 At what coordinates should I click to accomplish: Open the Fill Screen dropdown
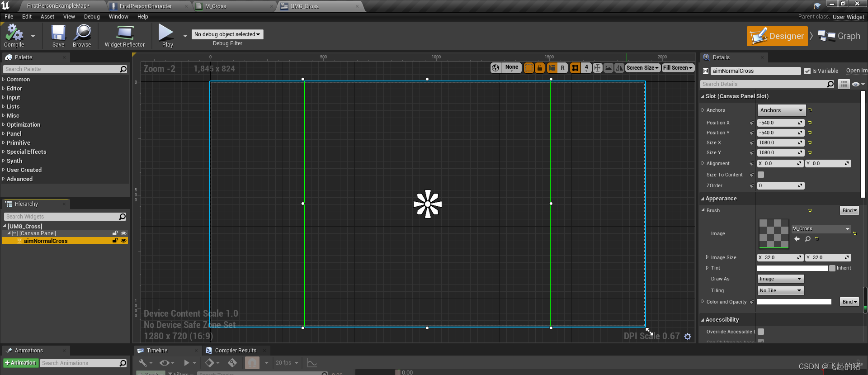(678, 68)
